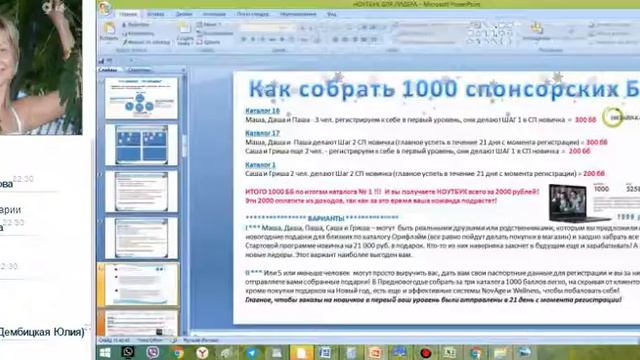Open the Анимация ribbon tab
The image size is (640, 360).
tap(214, 14)
